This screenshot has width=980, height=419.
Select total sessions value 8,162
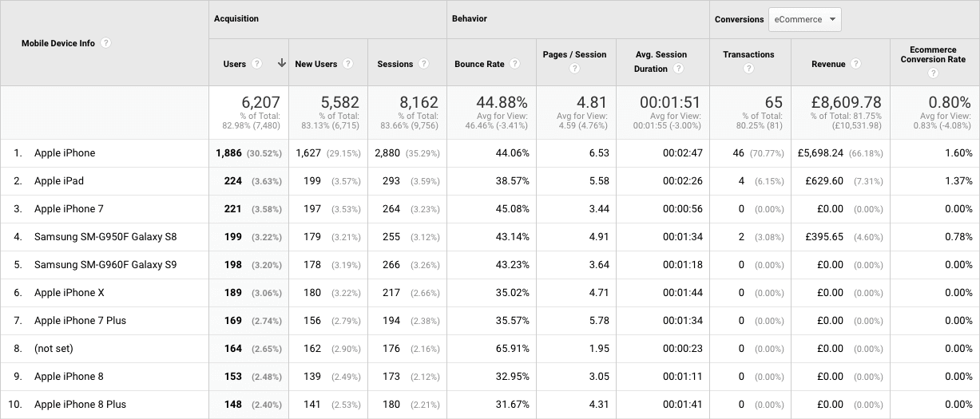coord(419,102)
